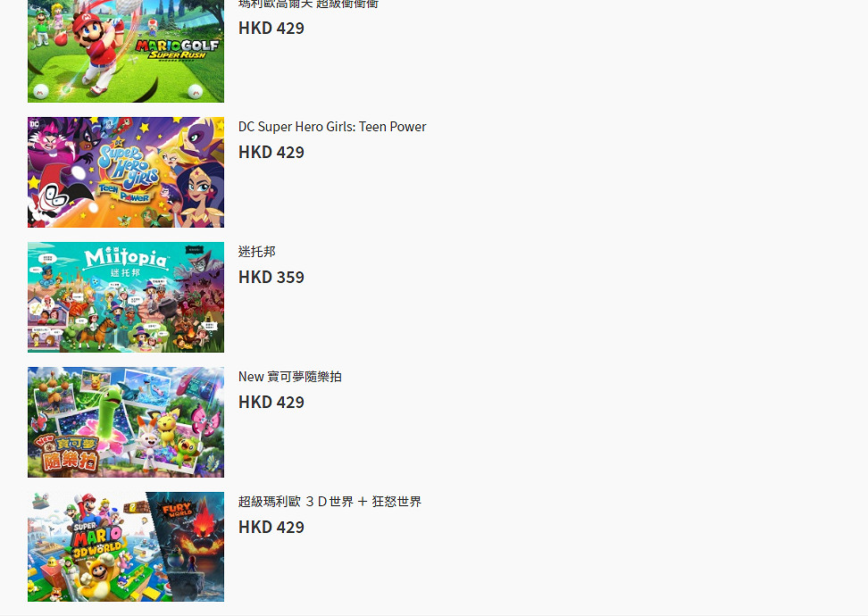Click the Miitopia logo in the banner
868x616 pixels.
pyautogui.click(x=125, y=261)
